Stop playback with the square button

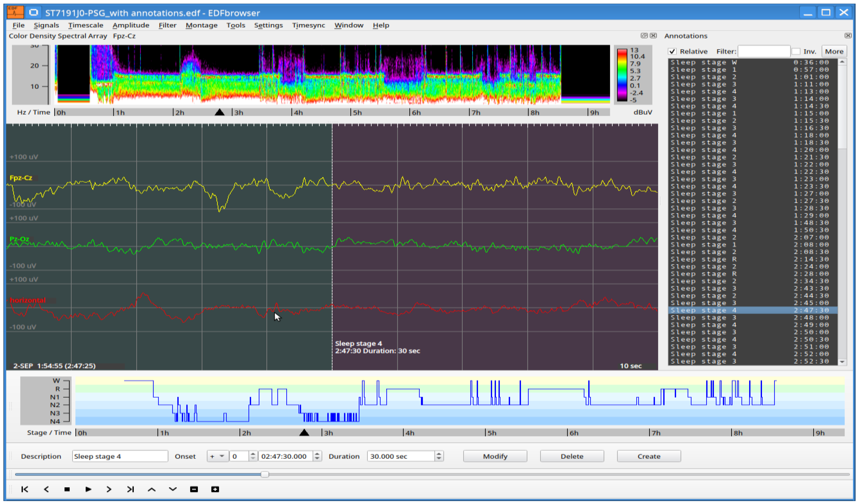point(67,489)
